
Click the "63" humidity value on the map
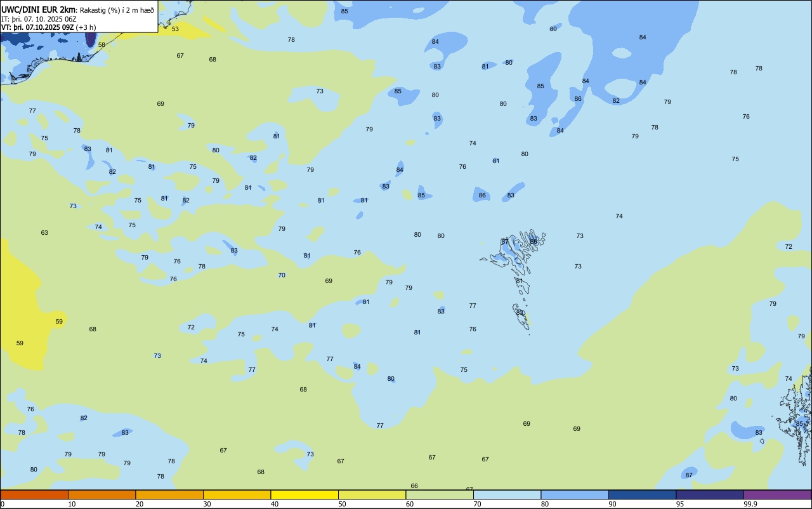click(x=44, y=233)
